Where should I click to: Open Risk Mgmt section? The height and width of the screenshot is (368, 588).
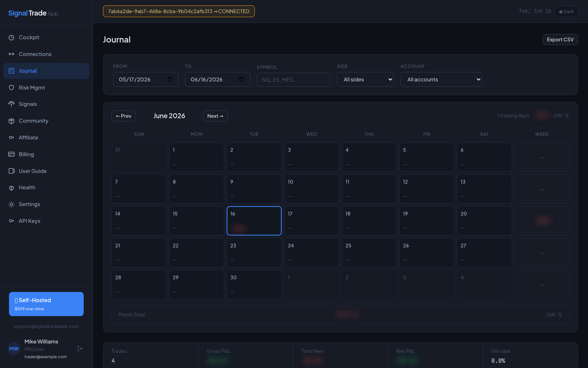(46, 88)
